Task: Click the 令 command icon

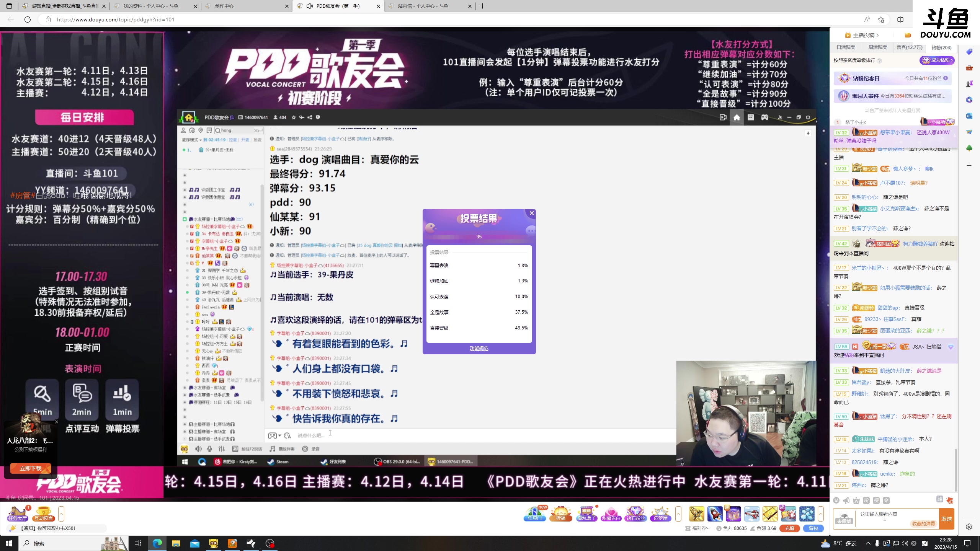Action: [886, 500]
